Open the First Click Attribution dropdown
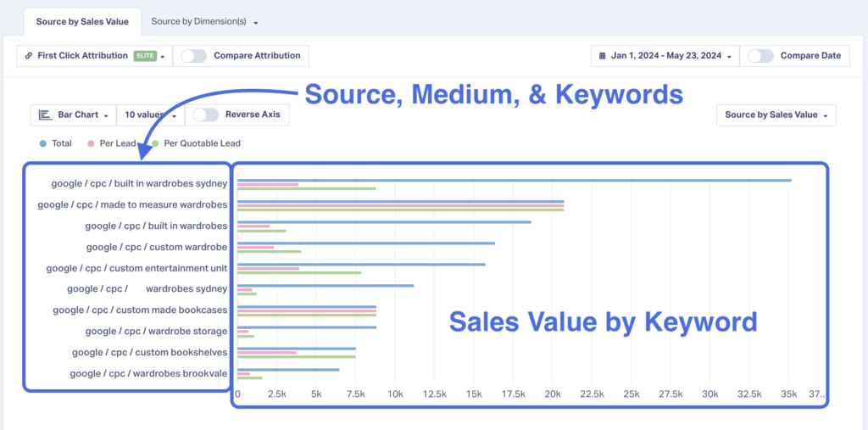The height and width of the screenshot is (430, 868). click(x=95, y=56)
